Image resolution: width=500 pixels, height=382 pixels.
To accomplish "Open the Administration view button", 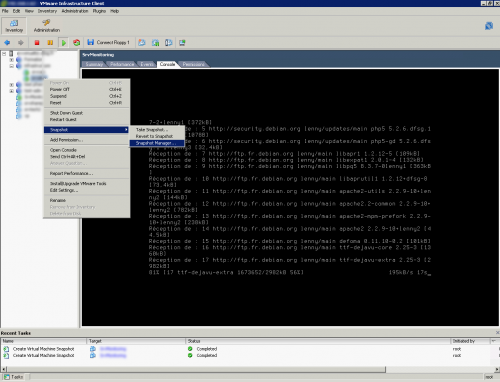I will click(47, 26).
